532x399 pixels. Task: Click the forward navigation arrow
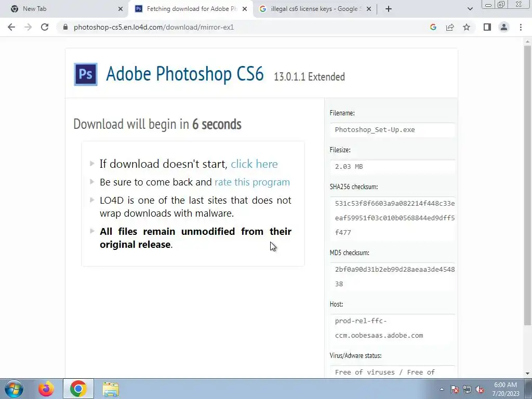pyautogui.click(x=28, y=27)
